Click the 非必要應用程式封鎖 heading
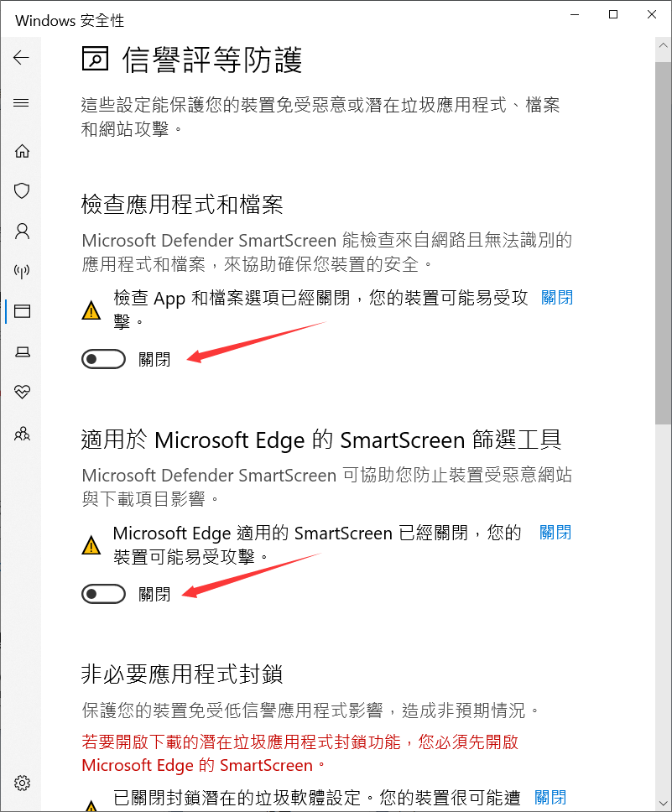672x812 pixels. pos(182,674)
